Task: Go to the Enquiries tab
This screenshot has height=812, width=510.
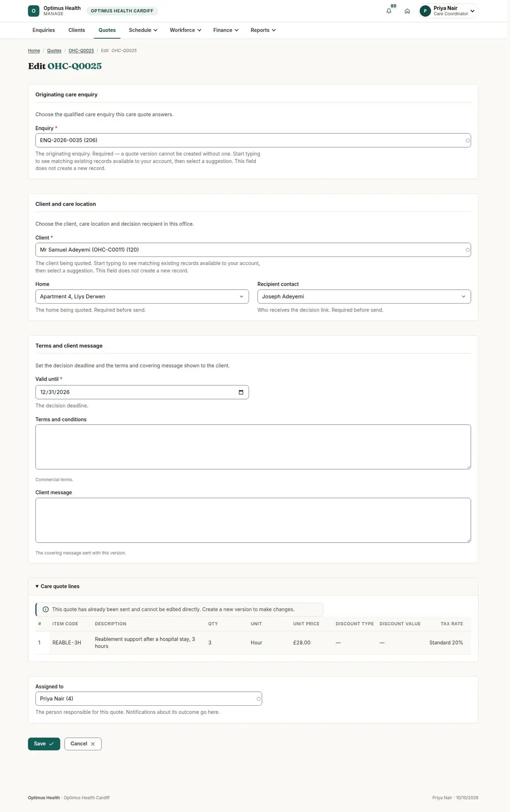Action: (44, 30)
